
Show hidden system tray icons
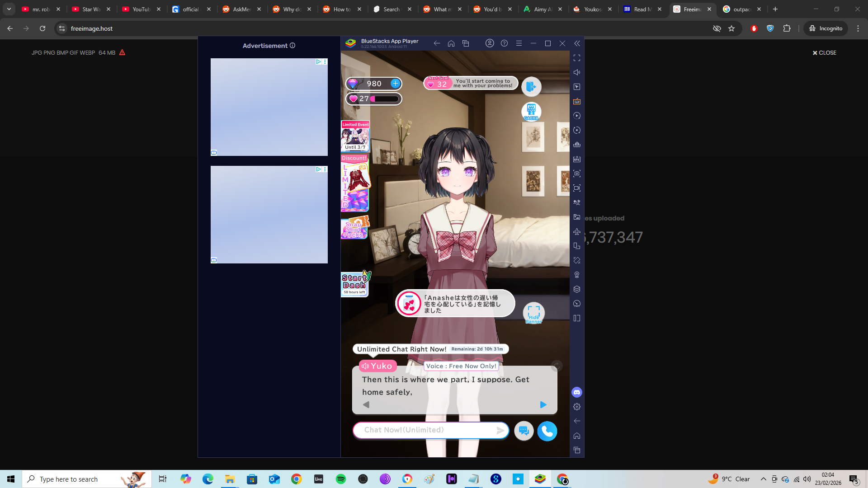[764, 479]
